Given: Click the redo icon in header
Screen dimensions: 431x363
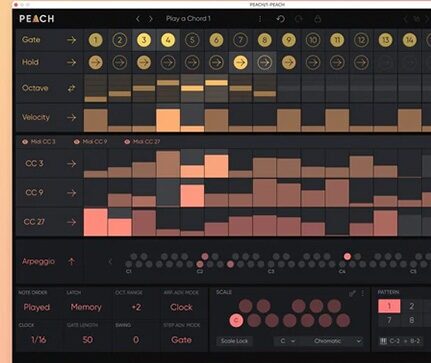Looking at the screenshot, I should pyautogui.click(x=299, y=19).
